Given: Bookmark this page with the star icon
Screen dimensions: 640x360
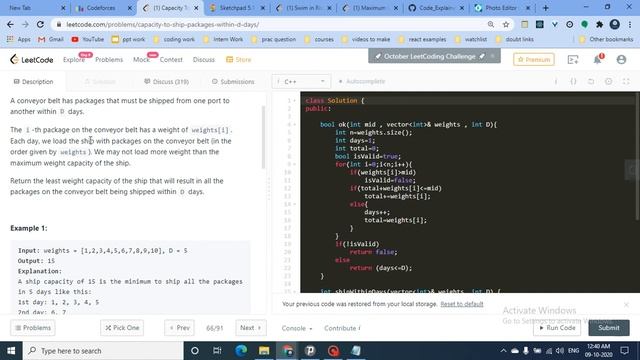Looking at the screenshot, I should [506, 24].
